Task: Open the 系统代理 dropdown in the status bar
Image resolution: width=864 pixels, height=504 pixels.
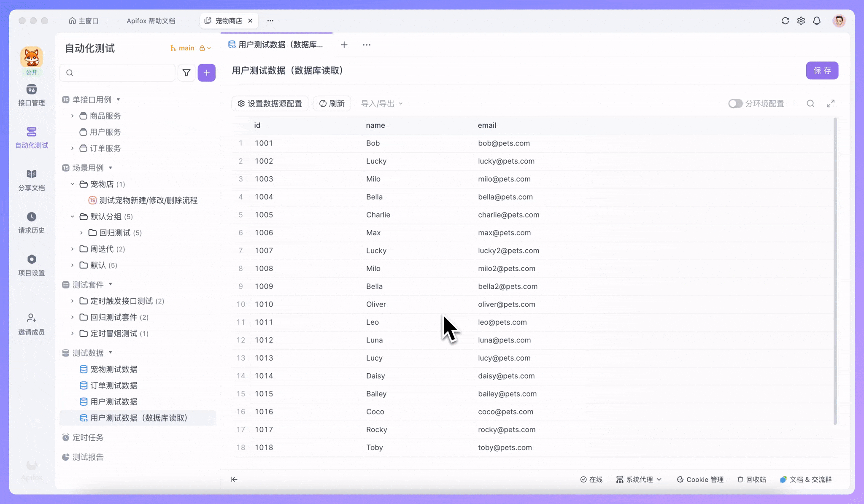Action: [638, 480]
